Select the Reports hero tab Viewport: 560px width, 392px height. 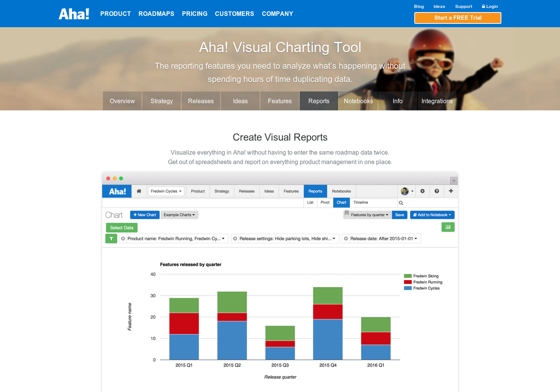click(319, 101)
